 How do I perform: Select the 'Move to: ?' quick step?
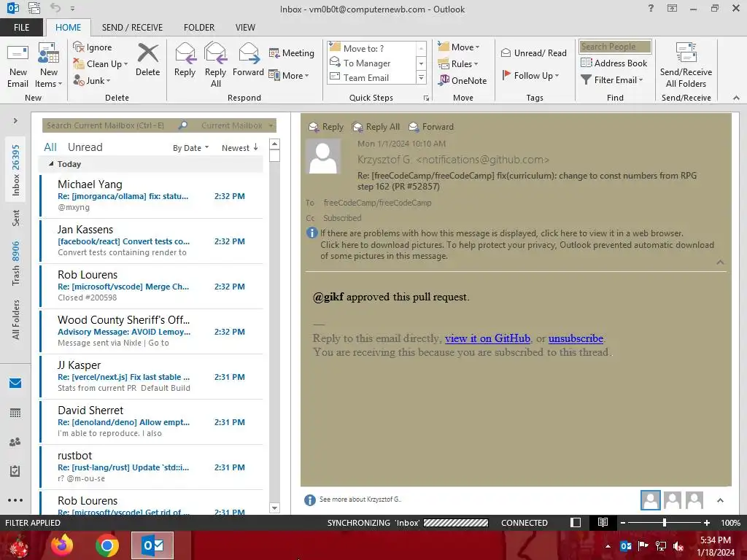[371, 48]
